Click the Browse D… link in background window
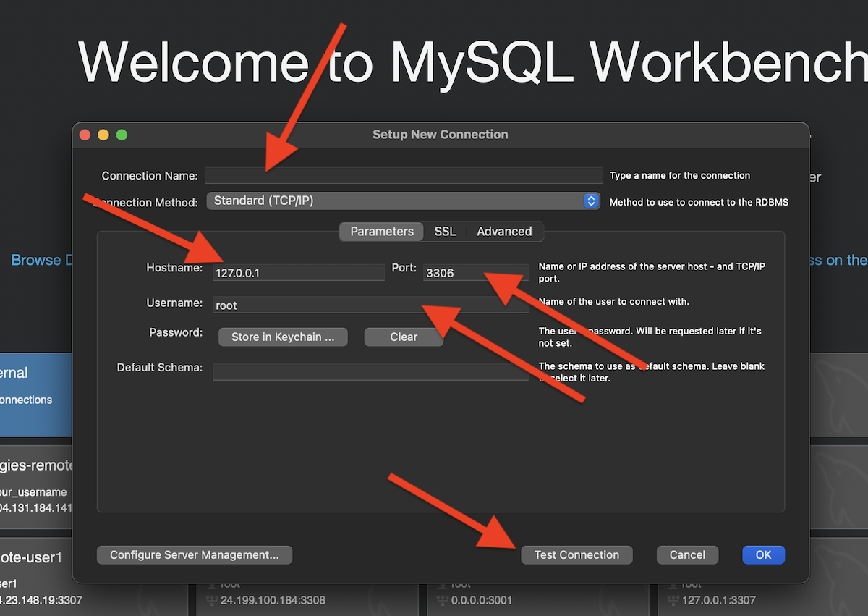Screen dimensions: 868x616 click(42, 260)
